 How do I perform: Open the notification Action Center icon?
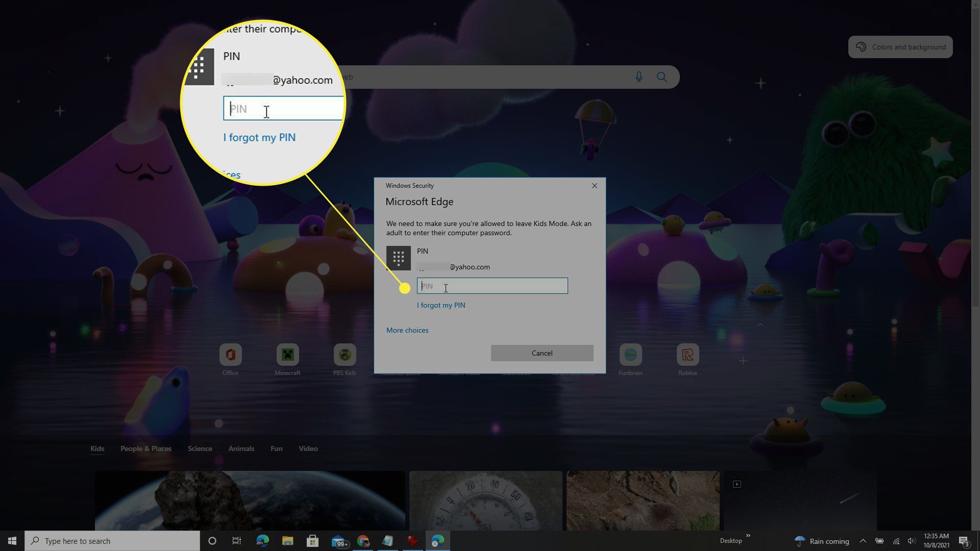click(x=964, y=541)
